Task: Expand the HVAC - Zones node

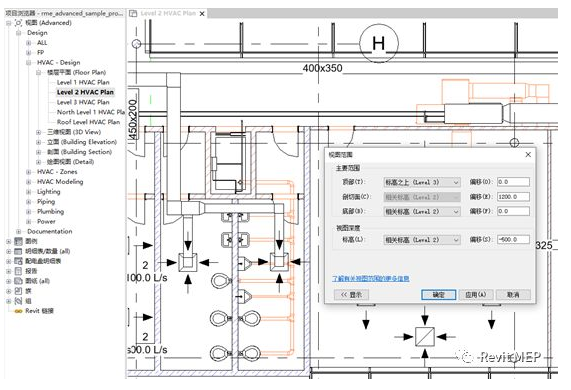Action: pyautogui.click(x=28, y=172)
